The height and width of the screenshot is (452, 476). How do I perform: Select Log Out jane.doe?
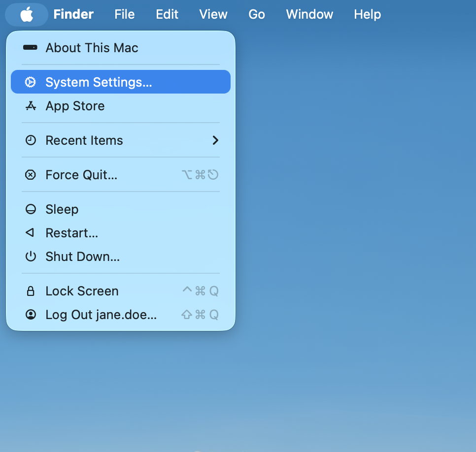[101, 314]
